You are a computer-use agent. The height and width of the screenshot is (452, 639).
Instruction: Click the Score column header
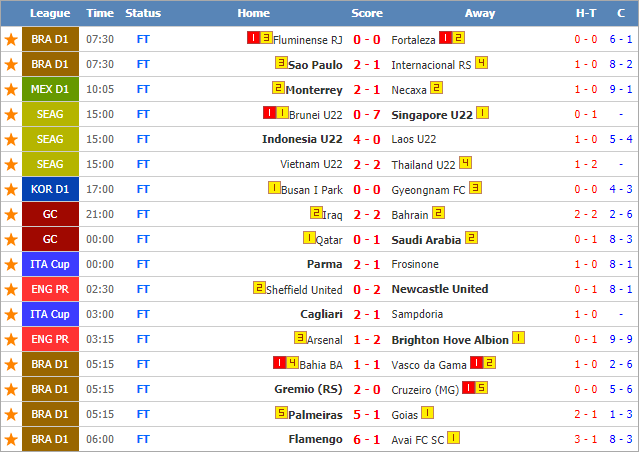367,13
